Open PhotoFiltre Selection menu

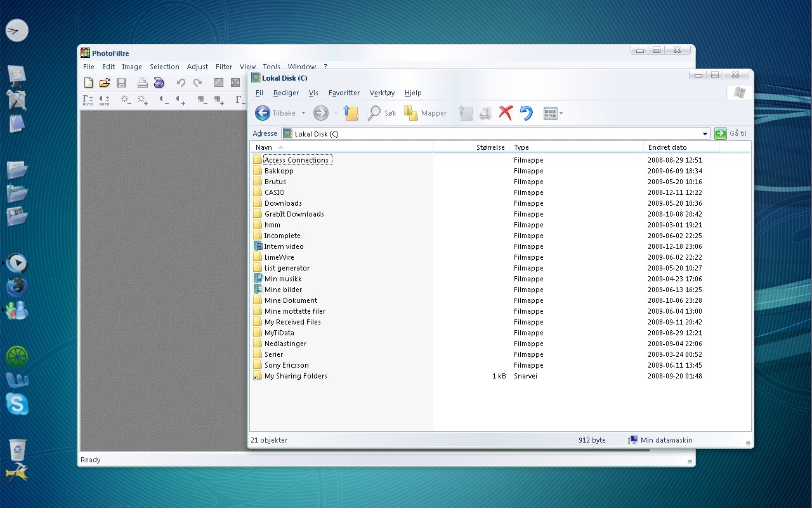pos(164,67)
